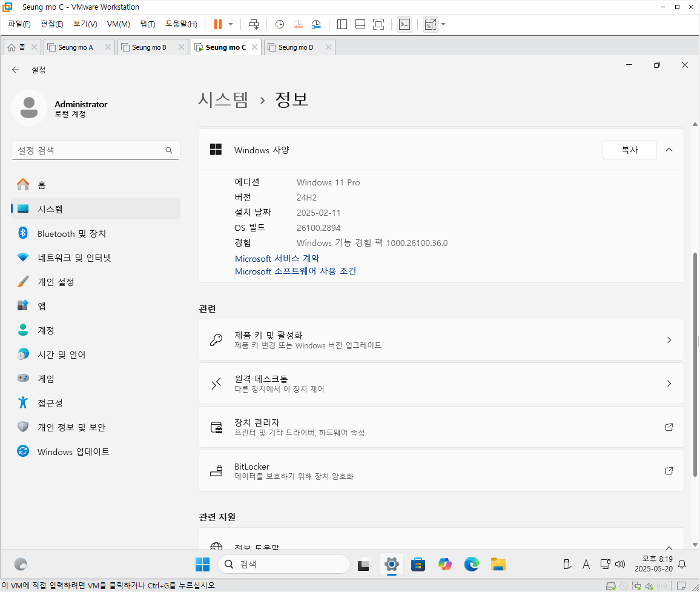
Task: Open 홈 in Settings sidebar
Action: click(96, 185)
